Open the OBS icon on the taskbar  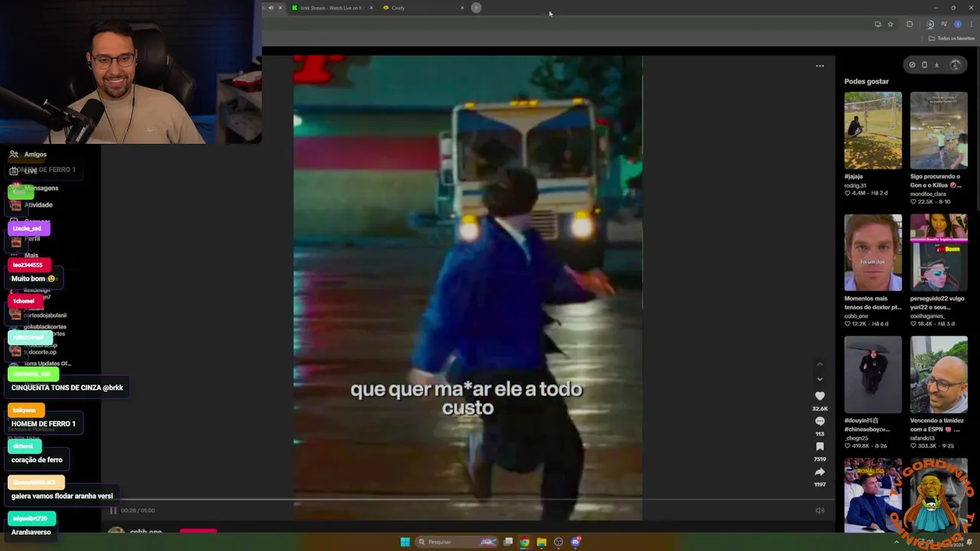[x=558, y=542]
